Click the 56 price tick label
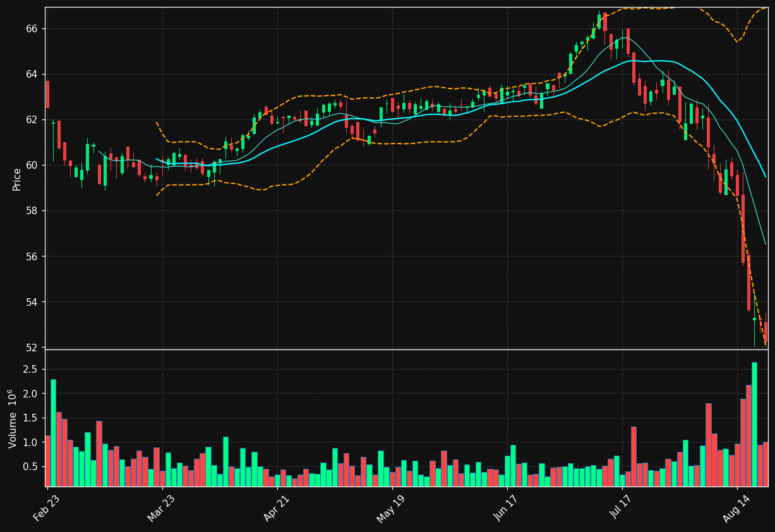Viewport: 775px width, 532px height. coord(32,257)
